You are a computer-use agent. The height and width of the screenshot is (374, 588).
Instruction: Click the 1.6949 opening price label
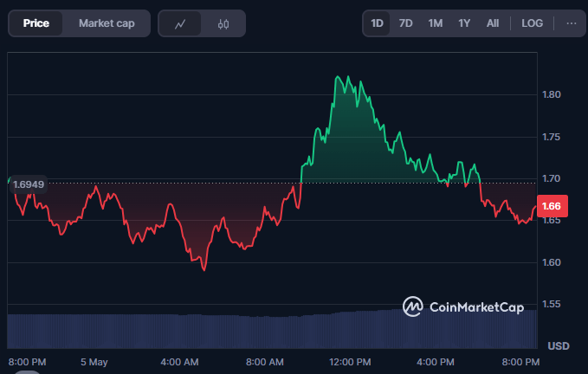coord(29,184)
